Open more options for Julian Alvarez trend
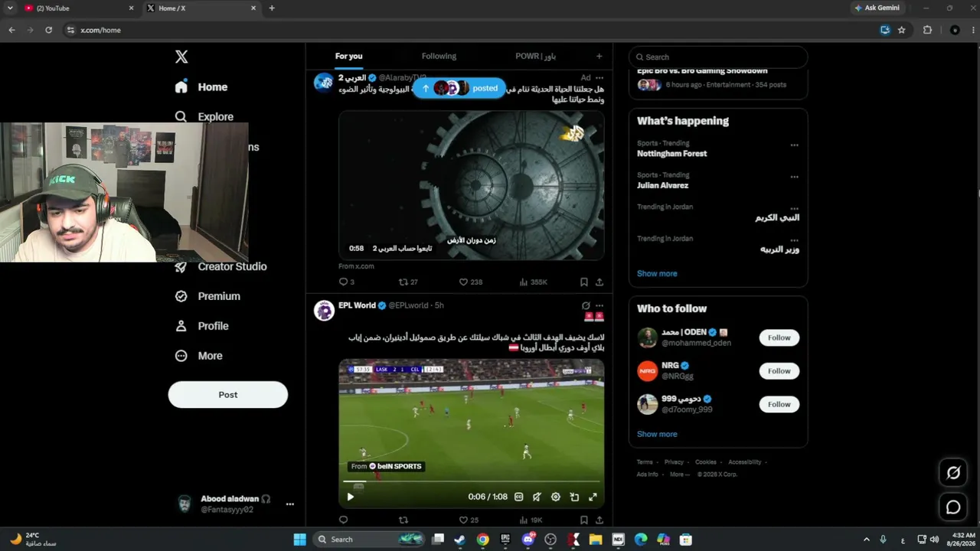 click(794, 177)
